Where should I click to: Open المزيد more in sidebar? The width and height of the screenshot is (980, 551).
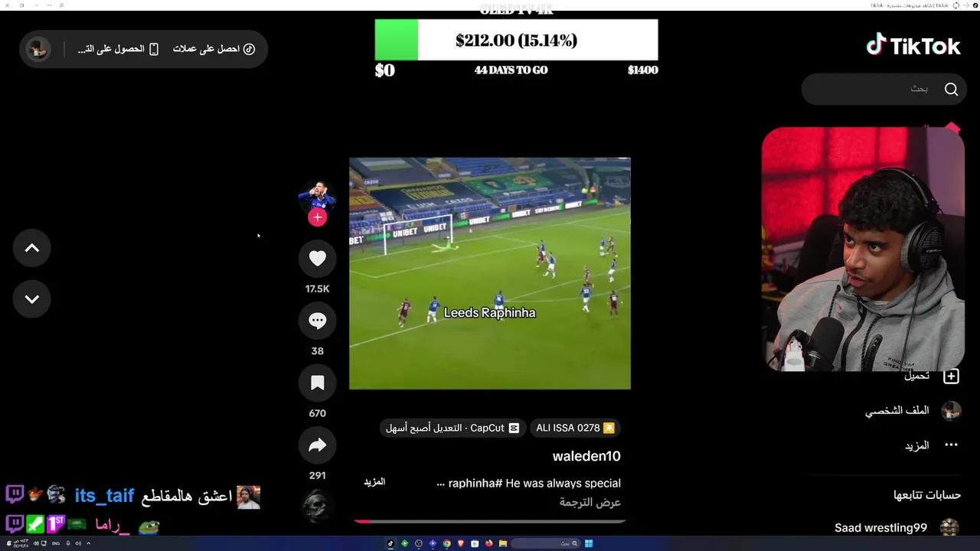pos(916,445)
